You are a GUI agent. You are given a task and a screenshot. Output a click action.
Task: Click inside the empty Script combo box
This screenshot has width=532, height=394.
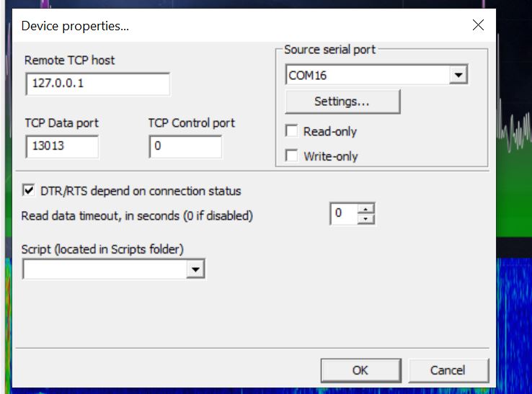[x=105, y=269]
